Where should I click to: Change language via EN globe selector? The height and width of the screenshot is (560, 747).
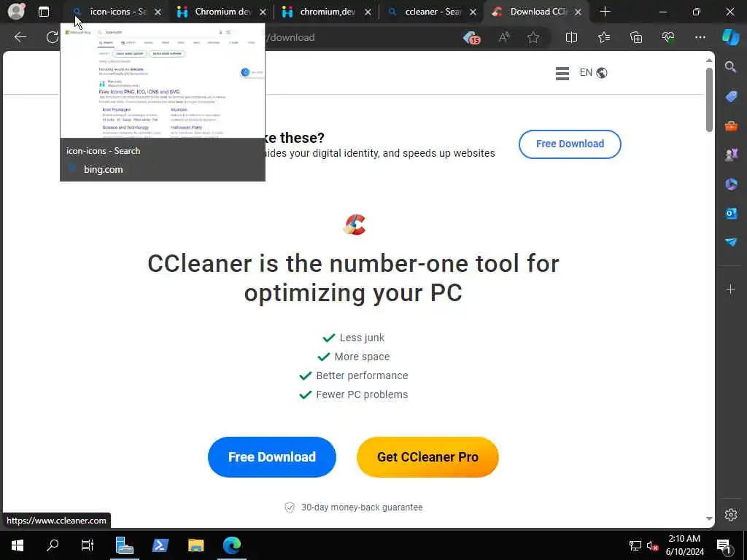pyautogui.click(x=593, y=72)
